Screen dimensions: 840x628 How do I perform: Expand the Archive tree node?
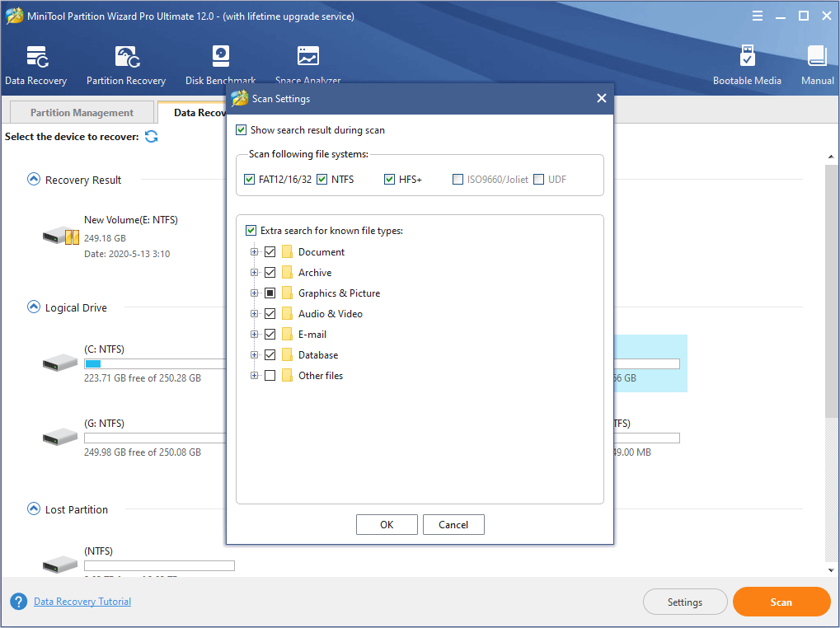click(255, 273)
